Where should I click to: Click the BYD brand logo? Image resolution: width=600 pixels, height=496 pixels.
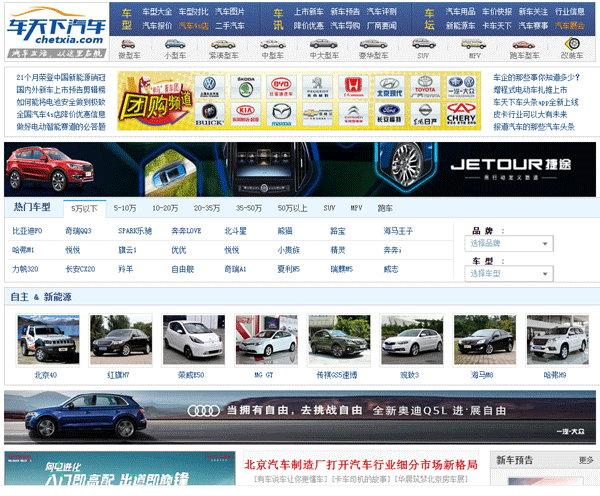click(281, 87)
